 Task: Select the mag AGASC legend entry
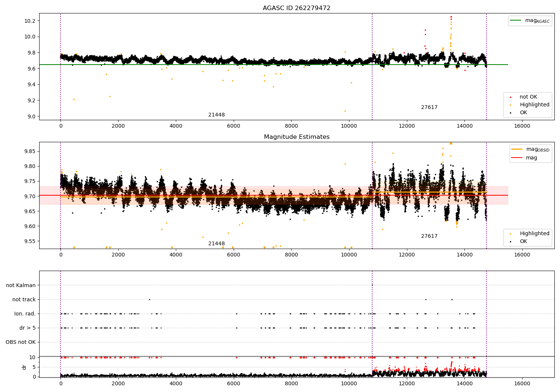(530, 21)
